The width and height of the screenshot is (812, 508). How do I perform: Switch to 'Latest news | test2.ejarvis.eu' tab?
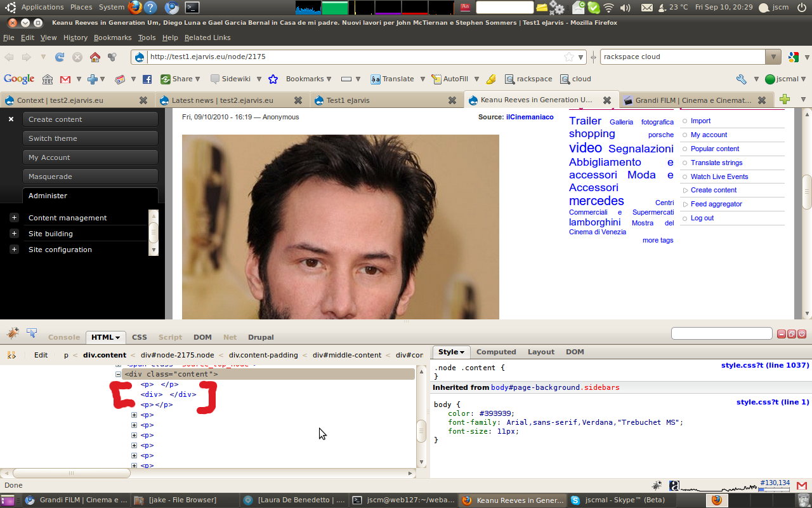[x=222, y=100]
